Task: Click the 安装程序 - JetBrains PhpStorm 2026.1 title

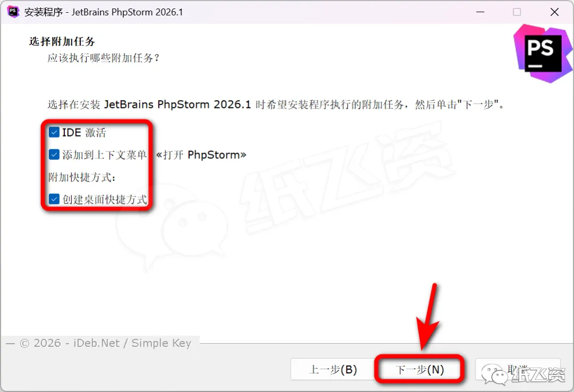Action: (104, 12)
